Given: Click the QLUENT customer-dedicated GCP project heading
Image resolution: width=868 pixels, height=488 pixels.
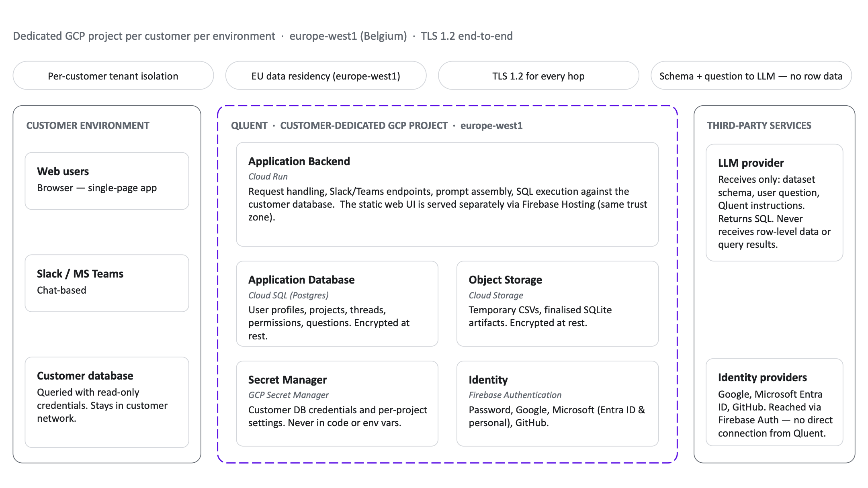Looking at the screenshot, I should (377, 126).
